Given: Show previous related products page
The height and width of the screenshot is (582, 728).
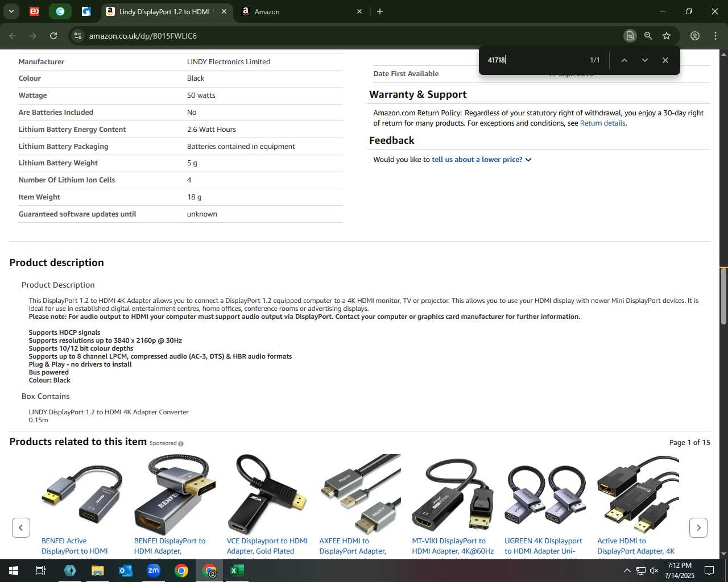Looking at the screenshot, I should pos(21,527).
